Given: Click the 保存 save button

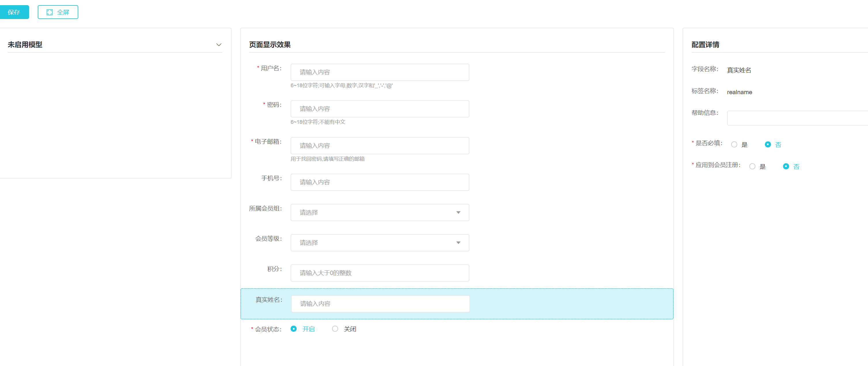Looking at the screenshot, I should coord(14,12).
